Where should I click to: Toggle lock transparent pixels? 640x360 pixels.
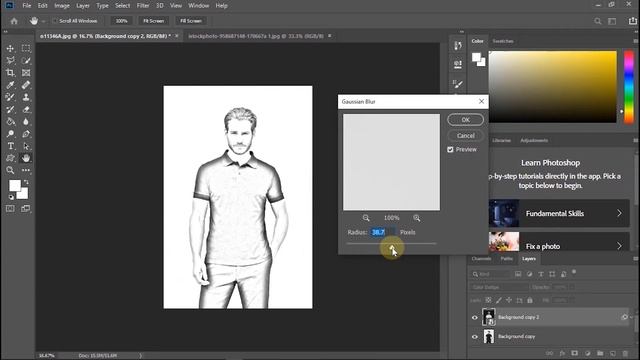[488, 300]
